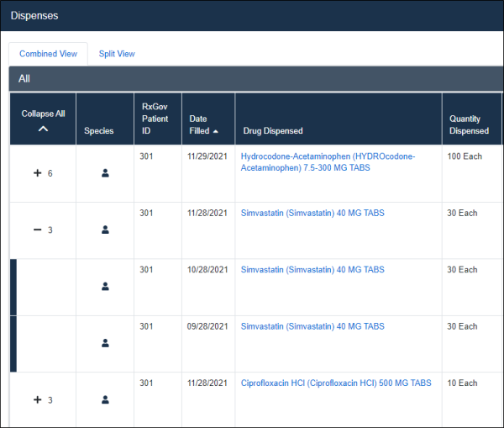This screenshot has height=428, width=504.
Task: Open the Split View tab
Action: coord(117,54)
